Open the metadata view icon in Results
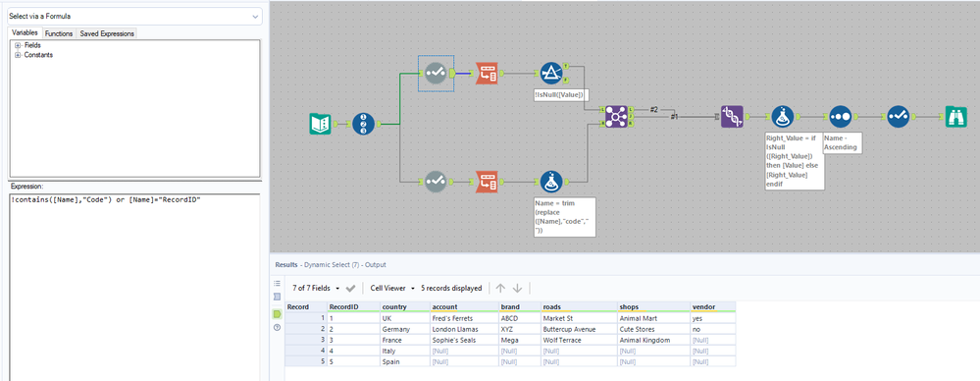This screenshot has width=980, height=381. 278,298
